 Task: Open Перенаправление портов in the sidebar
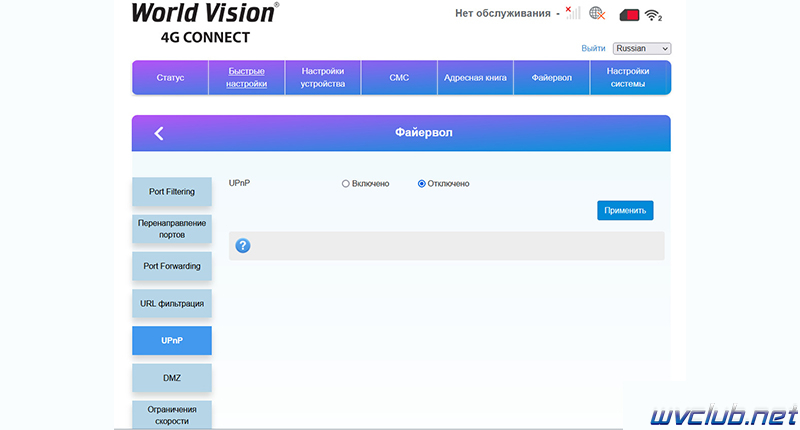click(x=172, y=229)
